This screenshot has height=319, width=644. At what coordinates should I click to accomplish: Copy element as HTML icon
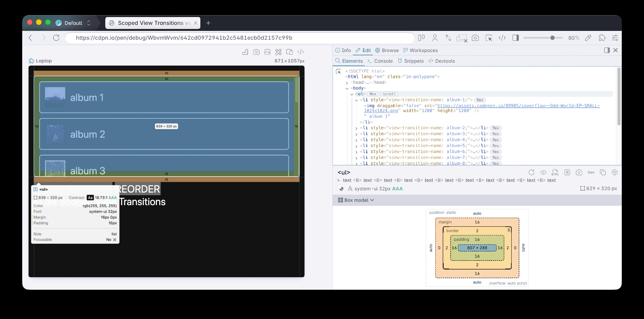point(555,172)
